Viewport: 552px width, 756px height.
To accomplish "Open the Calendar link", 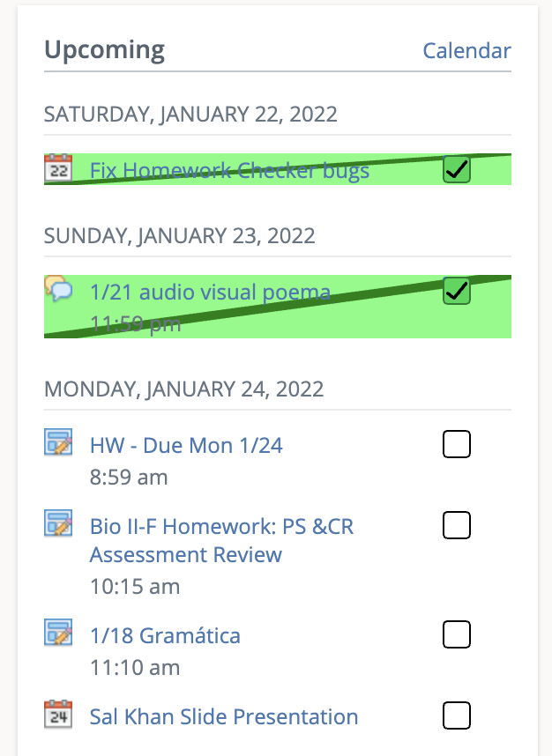I will 466,50.
